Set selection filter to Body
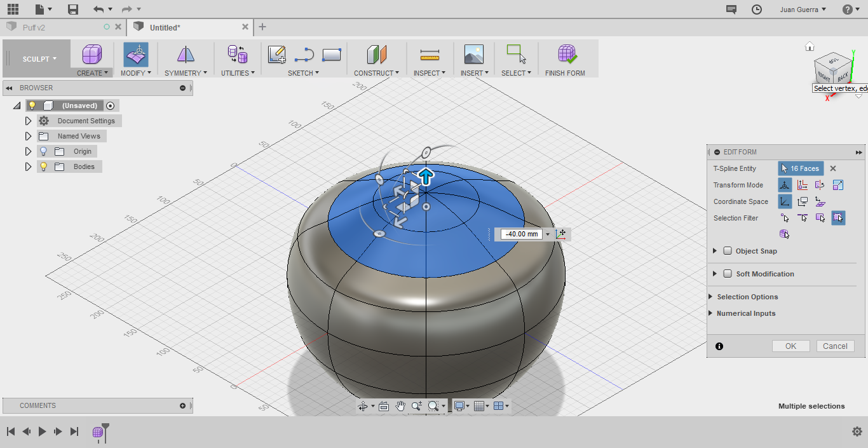The image size is (868, 448). pos(785,234)
